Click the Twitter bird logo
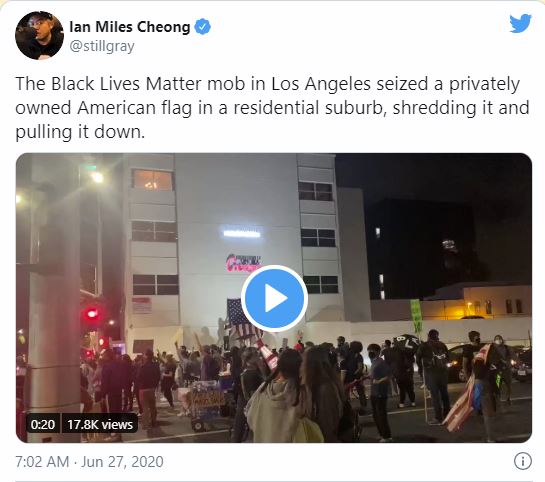545x482 pixels. pyautogui.click(x=520, y=23)
